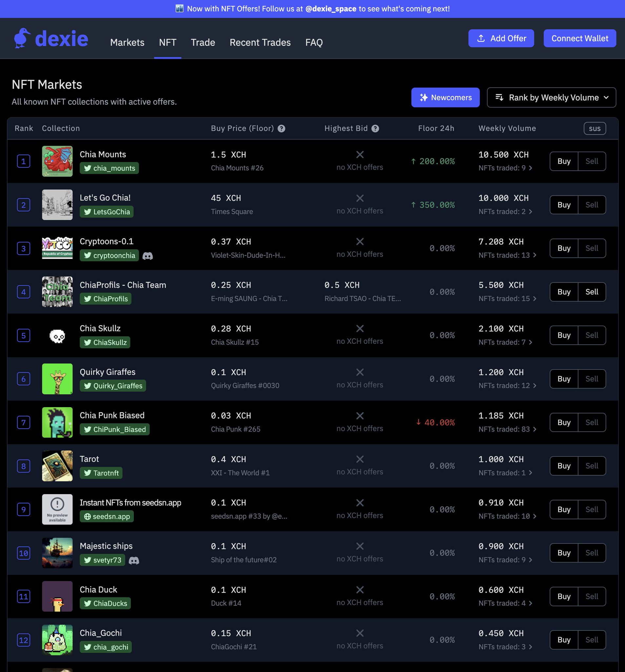Viewport: 625px width, 672px height.
Task: Open the FAQ nav item
Action: (314, 42)
